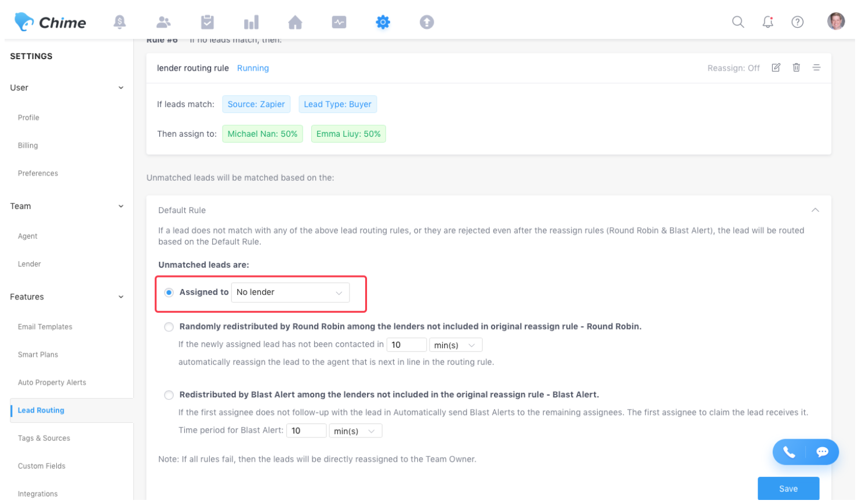Open the 'No lender' assignment dropdown

290,293
